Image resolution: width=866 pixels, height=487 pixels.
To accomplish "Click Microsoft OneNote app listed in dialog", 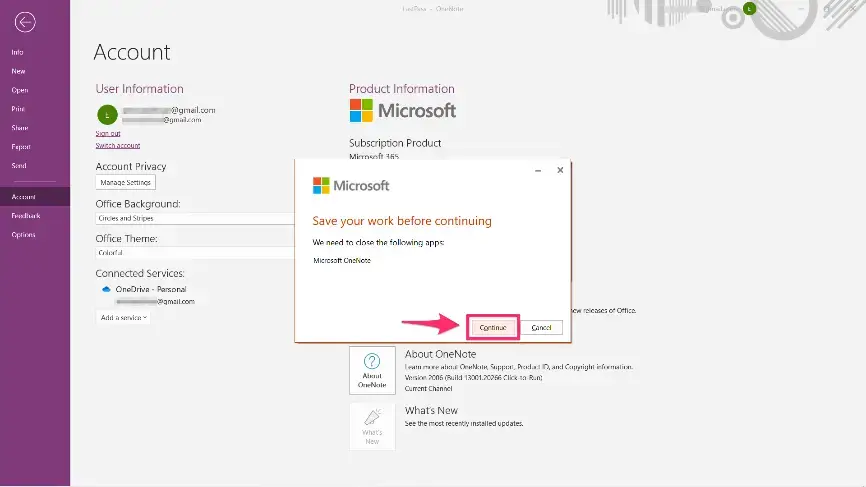I will 342,261.
